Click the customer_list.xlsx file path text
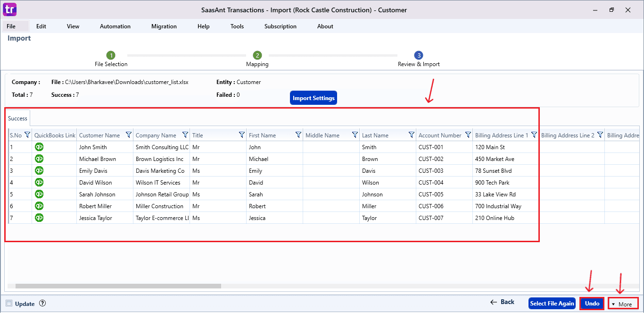Image resolution: width=644 pixels, height=313 pixels. pyautogui.click(x=126, y=82)
